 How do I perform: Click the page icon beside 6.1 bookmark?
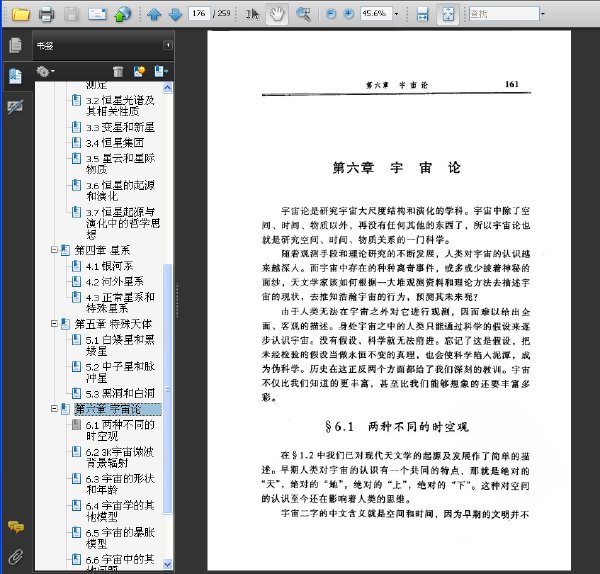pyautogui.click(x=77, y=424)
